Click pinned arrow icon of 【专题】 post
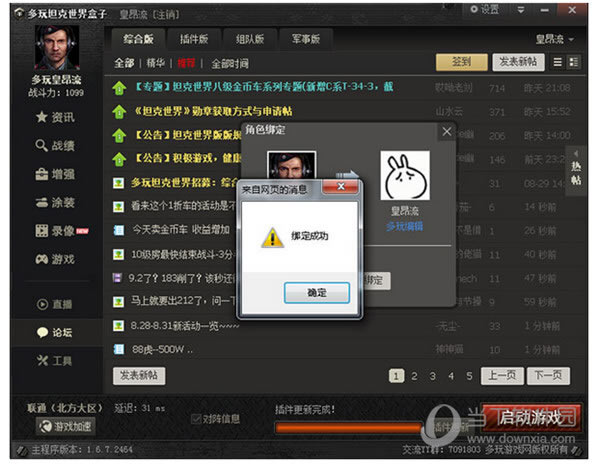The image size is (599, 467). [119, 88]
